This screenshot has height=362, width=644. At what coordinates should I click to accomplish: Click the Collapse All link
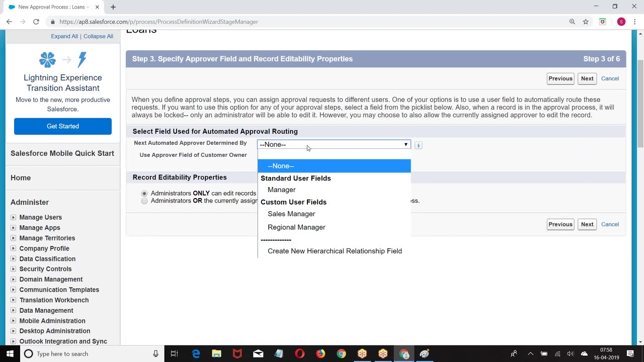98,36
